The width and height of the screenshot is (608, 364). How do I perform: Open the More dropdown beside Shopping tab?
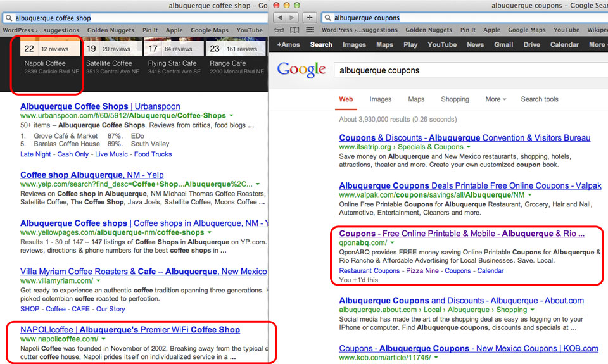tap(495, 99)
